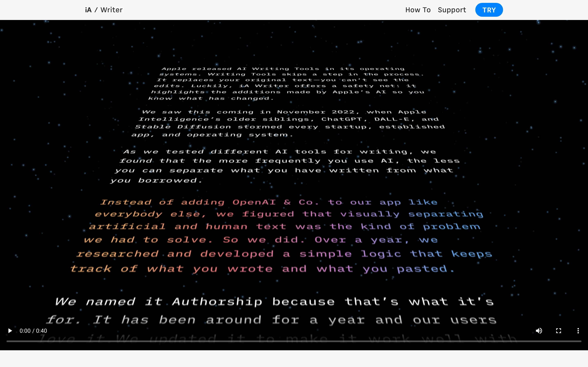Enter fullscreen mode for the video

[x=559, y=331]
